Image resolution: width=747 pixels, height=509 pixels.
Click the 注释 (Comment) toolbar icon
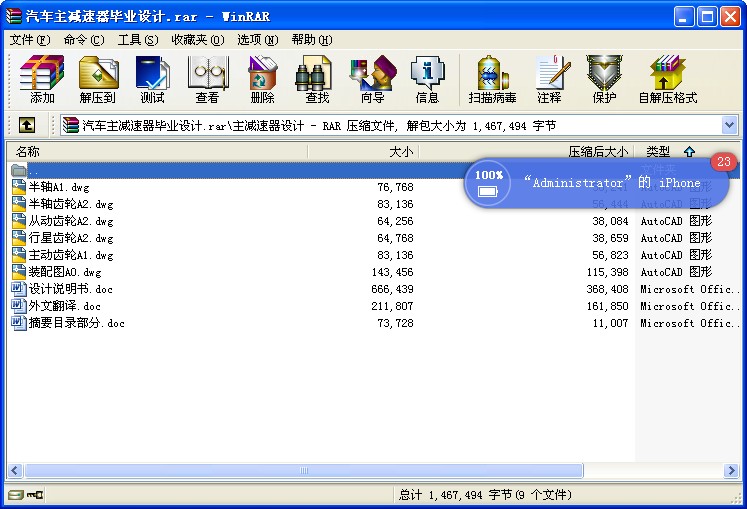[550, 79]
